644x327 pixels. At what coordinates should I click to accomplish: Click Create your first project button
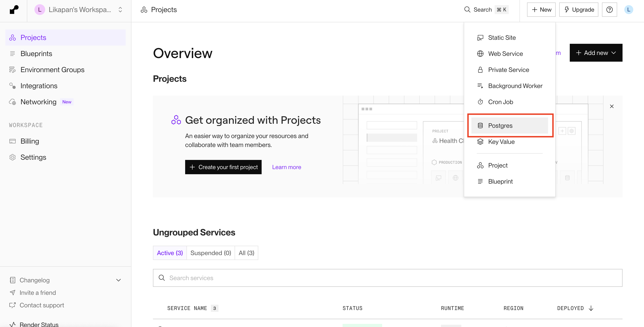223,167
